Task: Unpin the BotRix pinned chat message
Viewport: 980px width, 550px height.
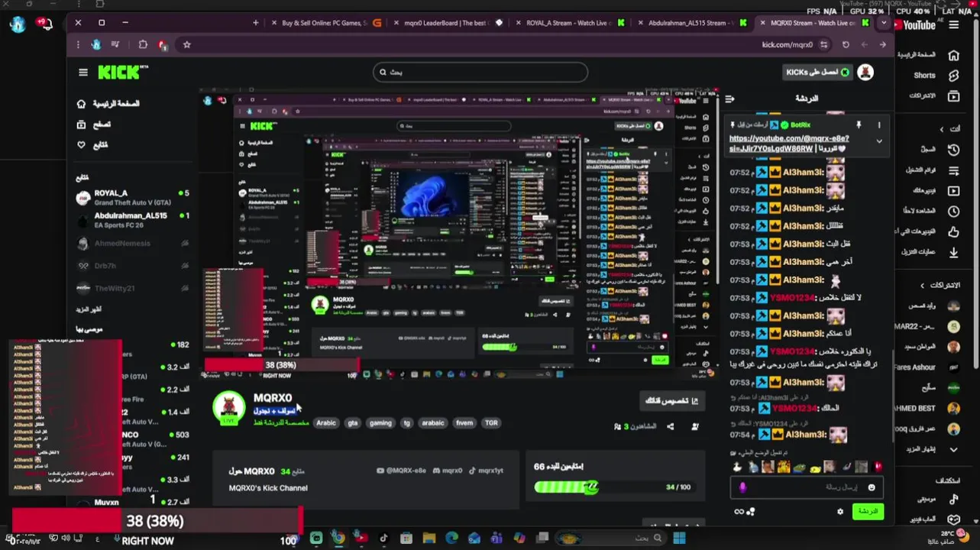Action: click(x=859, y=125)
